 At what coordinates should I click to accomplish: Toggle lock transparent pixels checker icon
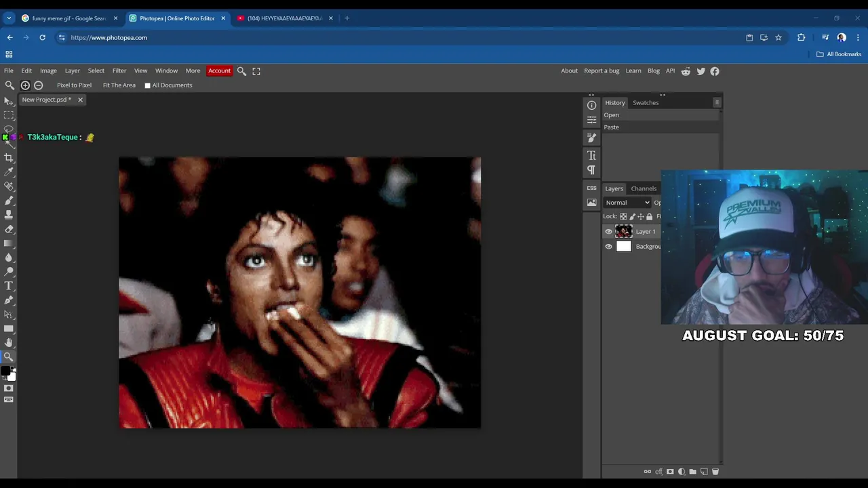(x=623, y=217)
